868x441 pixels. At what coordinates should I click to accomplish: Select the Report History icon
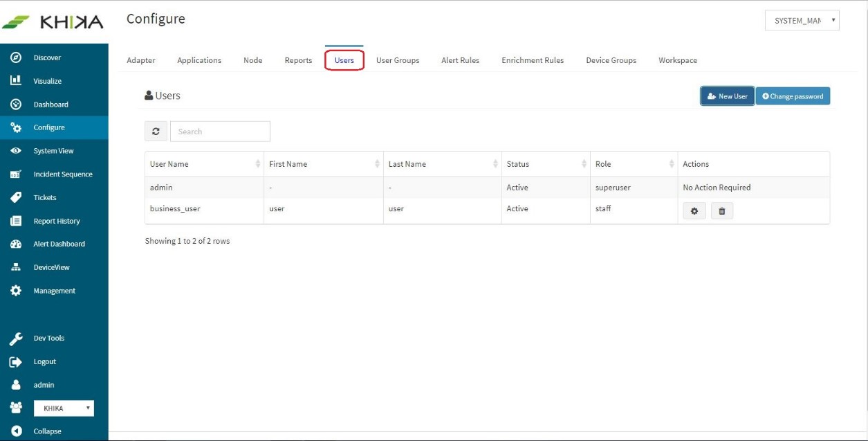click(x=15, y=221)
